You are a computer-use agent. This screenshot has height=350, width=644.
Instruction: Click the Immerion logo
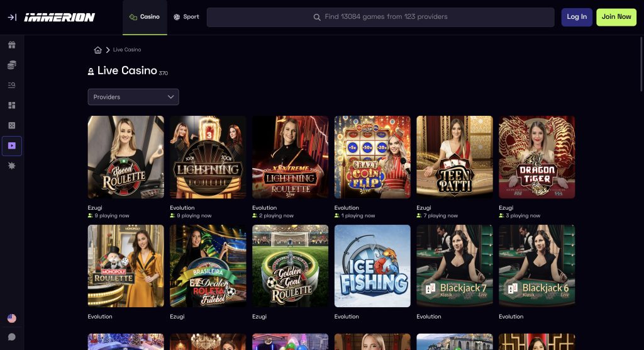[60, 17]
